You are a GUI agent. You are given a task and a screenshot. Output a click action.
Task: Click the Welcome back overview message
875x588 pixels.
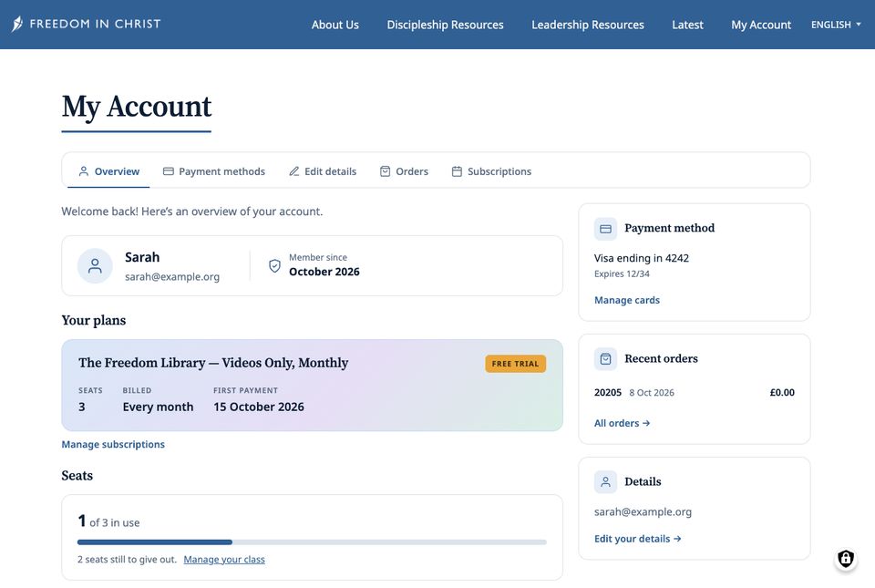coord(192,211)
